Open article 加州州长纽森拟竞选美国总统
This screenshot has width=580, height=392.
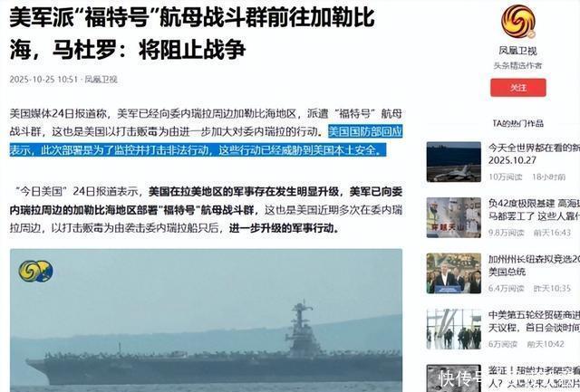coord(534,265)
